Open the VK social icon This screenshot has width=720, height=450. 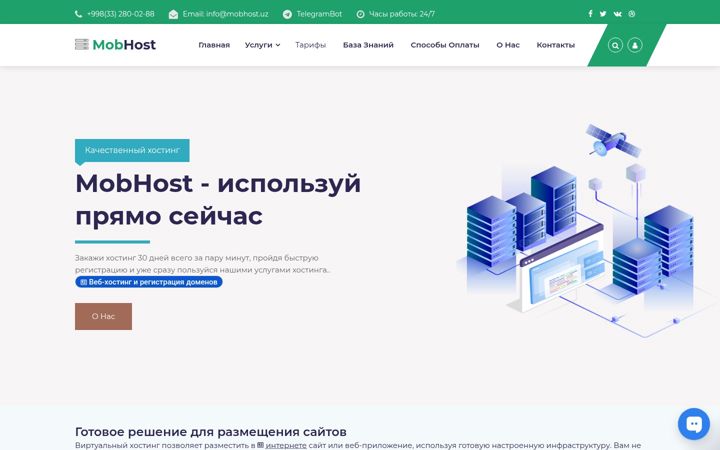618,14
